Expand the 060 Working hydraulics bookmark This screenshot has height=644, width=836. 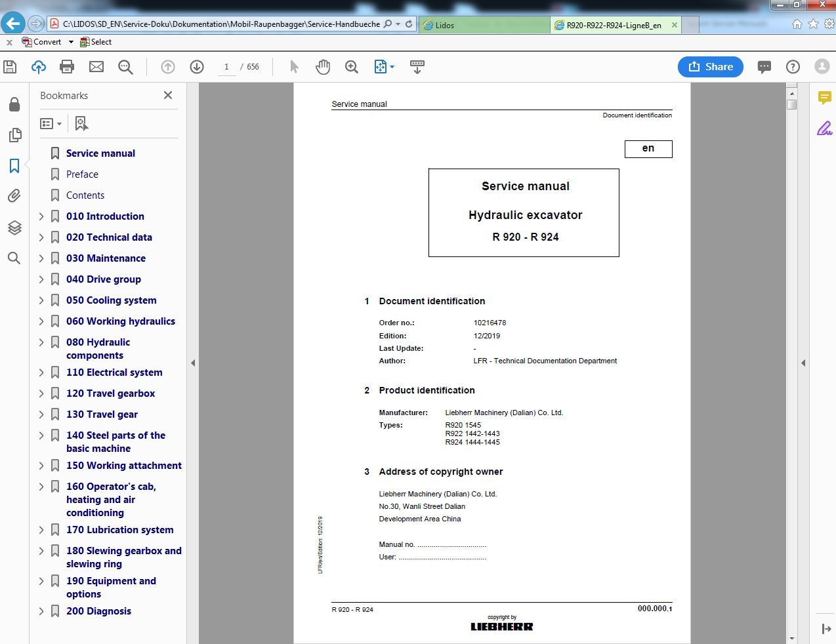(x=41, y=321)
